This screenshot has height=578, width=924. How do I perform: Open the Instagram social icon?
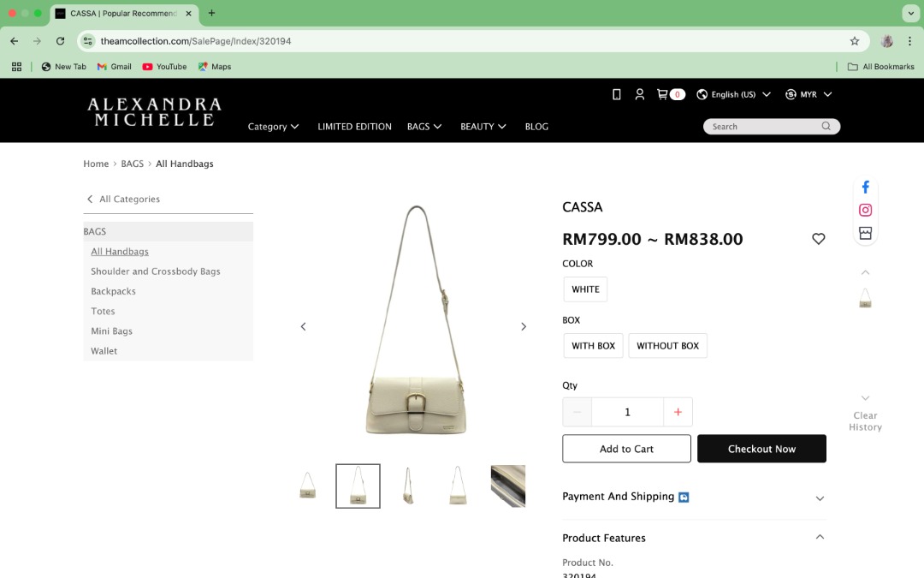point(865,210)
